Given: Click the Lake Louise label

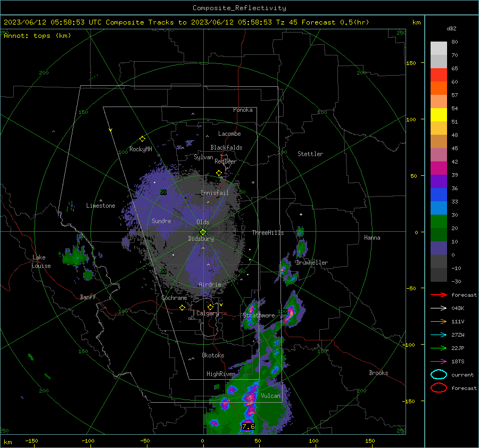Looking at the screenshot, I should (41, 262).
